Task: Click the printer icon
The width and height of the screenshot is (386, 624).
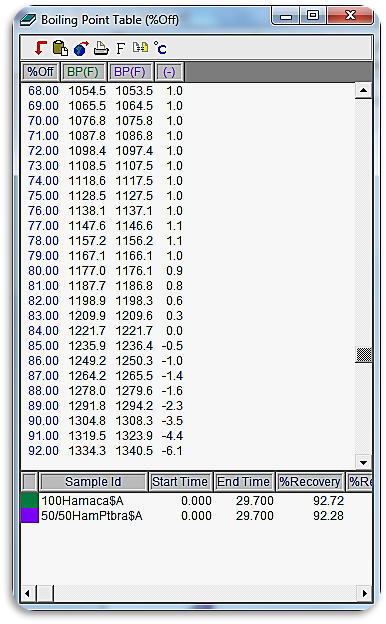Action: (x=101, y=49)
